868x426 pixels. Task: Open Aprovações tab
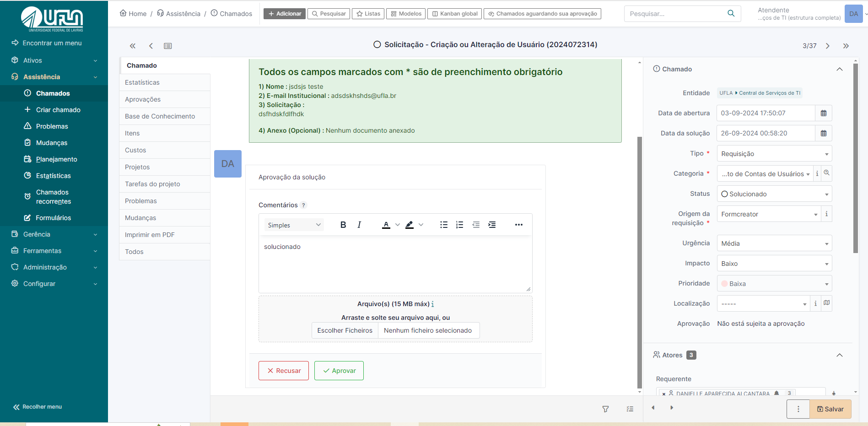[165, 99]
